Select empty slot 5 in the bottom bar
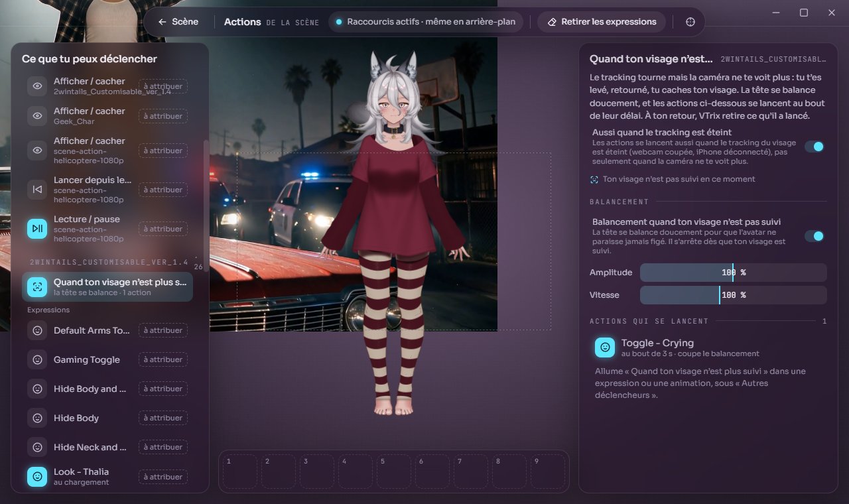The width and height of the screenshot is (849, 504). (x=394, y=472)
